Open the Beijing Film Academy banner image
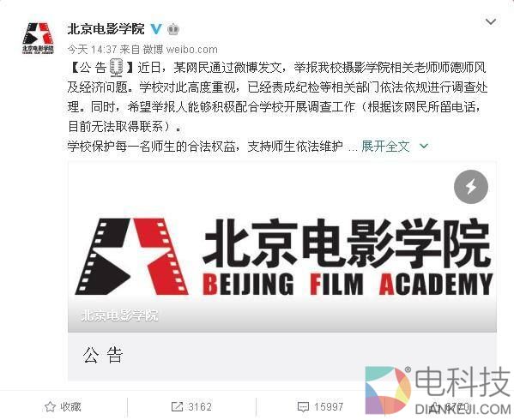The image size is (514, 420). [282, 247]
